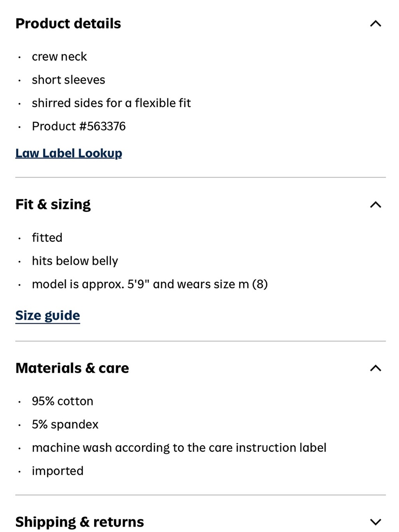Image resolution: width=399 pixels, height=532 pixels.
Task: Collapse Materials & care using the arrow
Action: (x=375, y=368)
